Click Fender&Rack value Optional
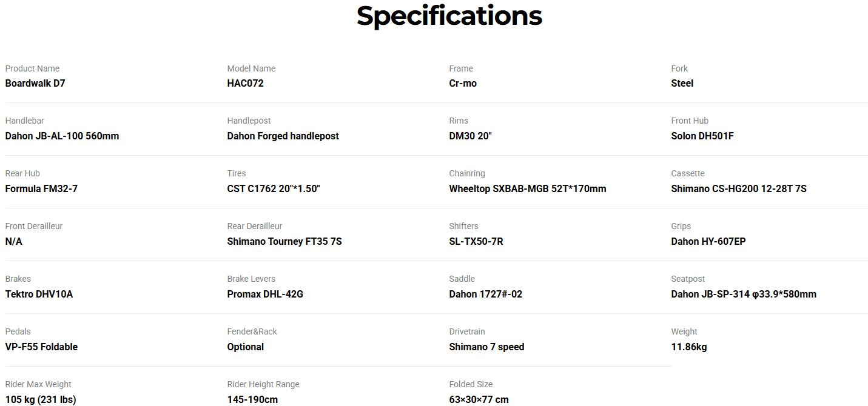This screenshot has width=868, height=406. tap(245, 347)
